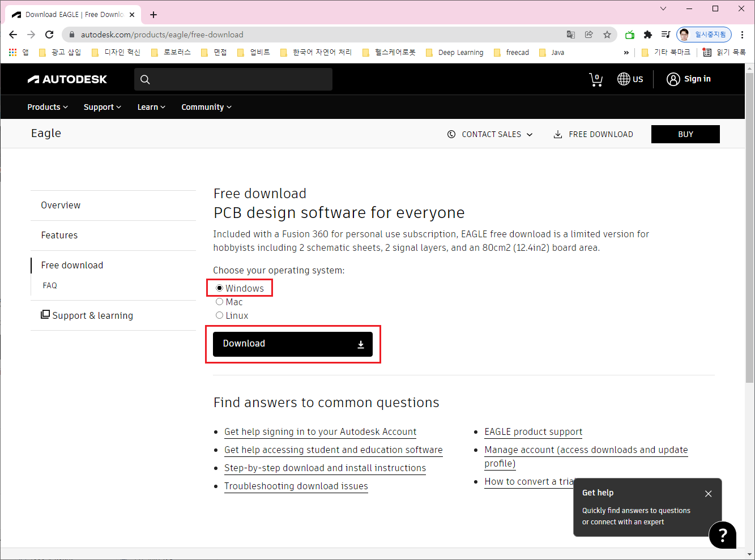This screenshot has width=755, height=560.
Task: Go back with the browser back arrow
Action: point(13,35)
